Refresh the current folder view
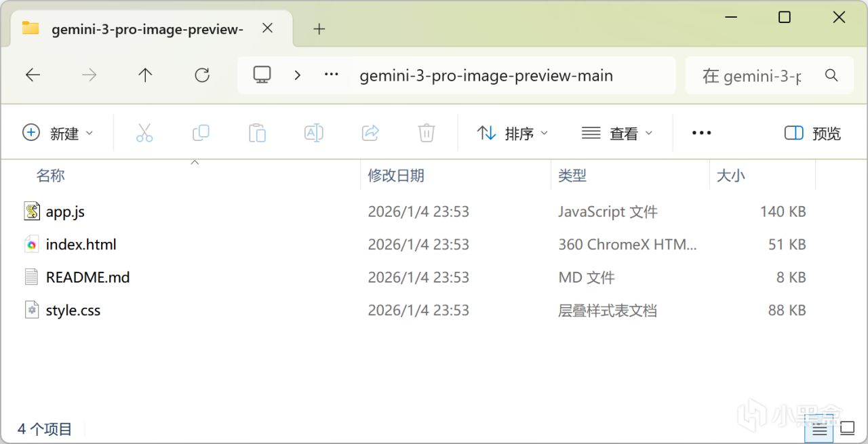This screenshot has width=868, height=444. tap(202, 75)
